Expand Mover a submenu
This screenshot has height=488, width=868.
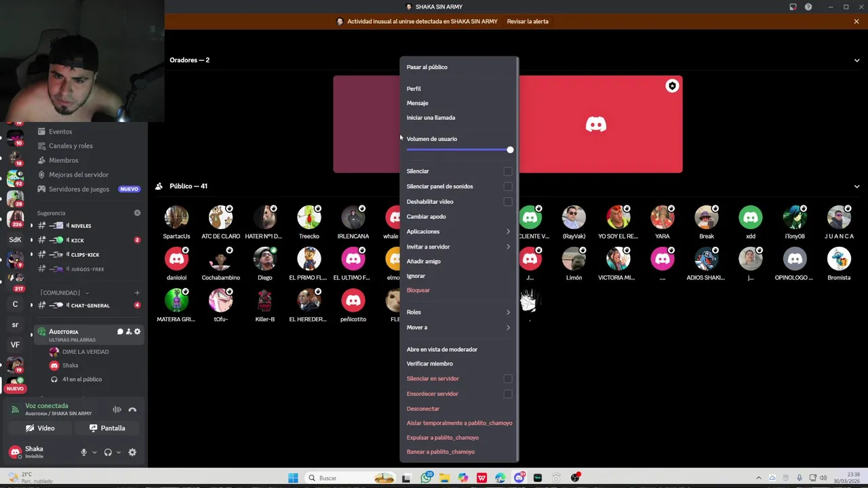pos(458,327)
